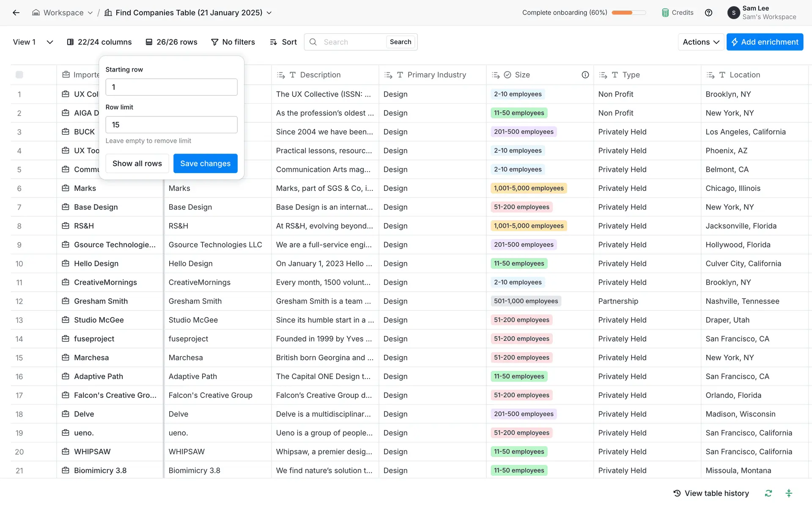
Task: Click Save changes button
Action: point(205,163)
